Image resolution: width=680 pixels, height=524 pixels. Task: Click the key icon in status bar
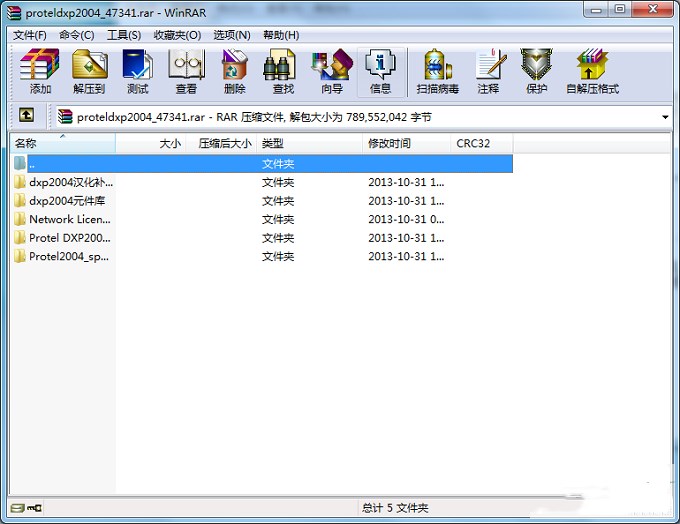[x=34, y=508]
